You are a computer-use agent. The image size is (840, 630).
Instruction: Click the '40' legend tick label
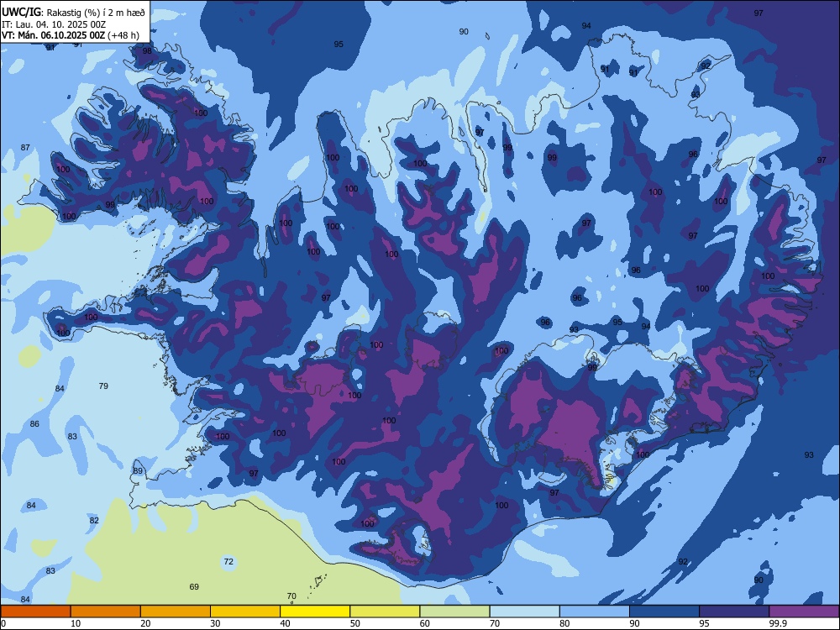pos(285,623)
